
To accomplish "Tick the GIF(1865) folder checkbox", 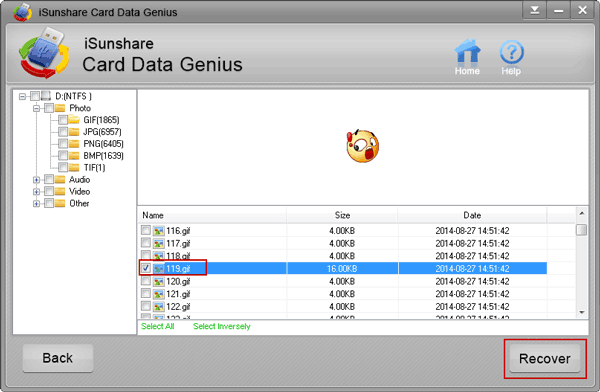I will point(63,120).
